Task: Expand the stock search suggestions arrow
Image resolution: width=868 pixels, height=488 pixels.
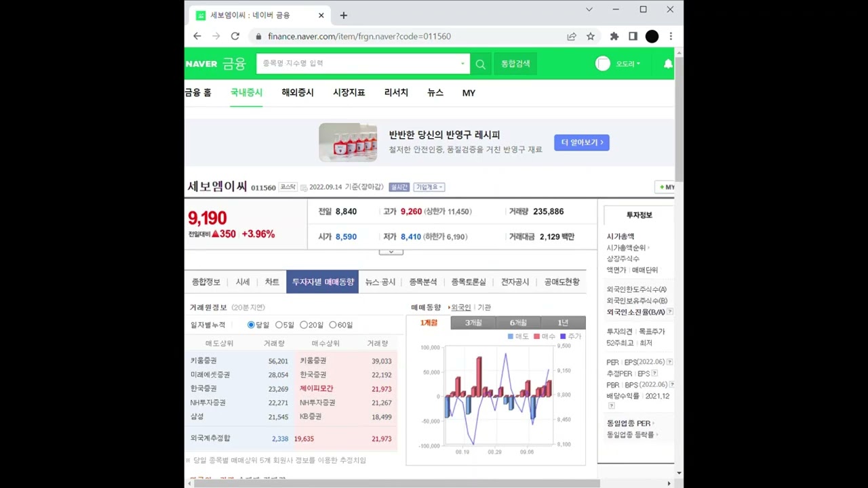Action: (x=462, y=64)
